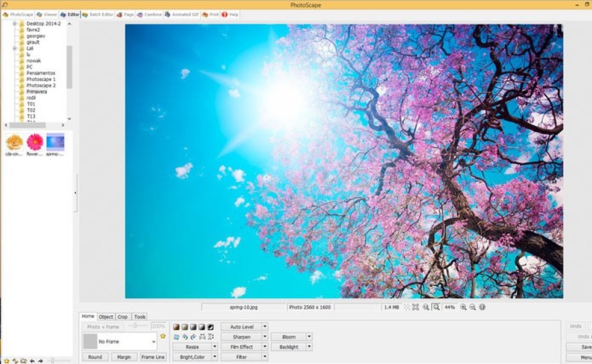Click the zoom out magnifier icon
592x364 pixels.
coord(473,307)
